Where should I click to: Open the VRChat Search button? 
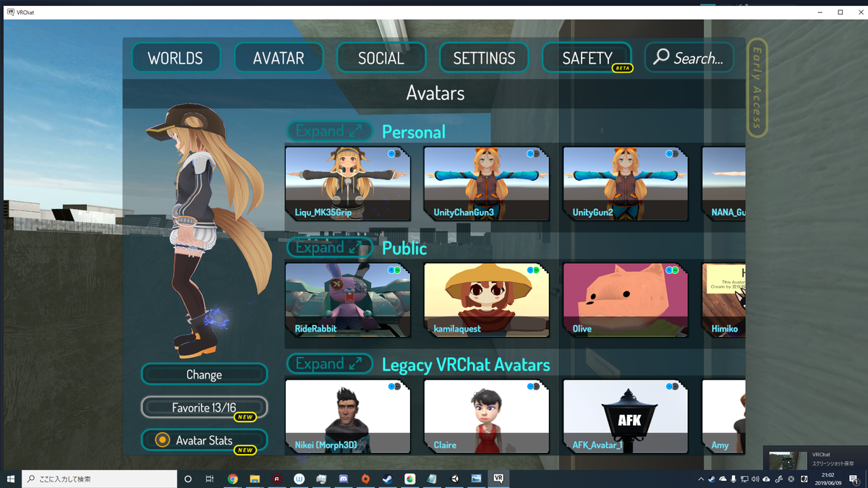689,58
